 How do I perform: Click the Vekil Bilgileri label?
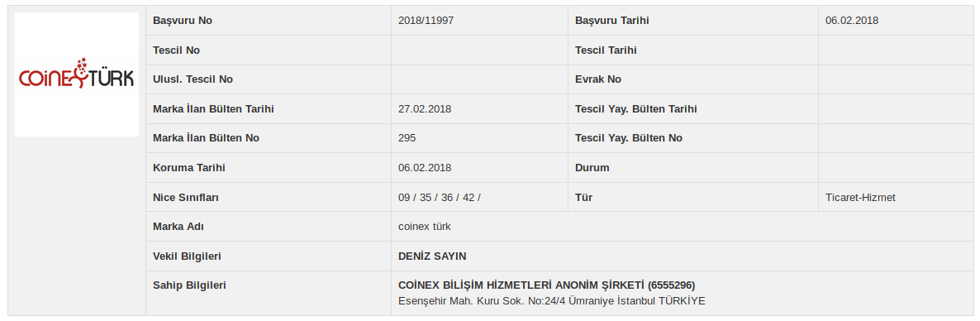(187, 256)
